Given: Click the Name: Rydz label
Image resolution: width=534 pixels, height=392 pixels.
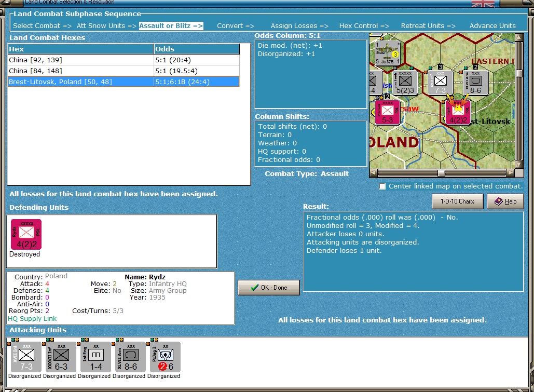Looking at the screenshot, I should click(x=145, y=277).
